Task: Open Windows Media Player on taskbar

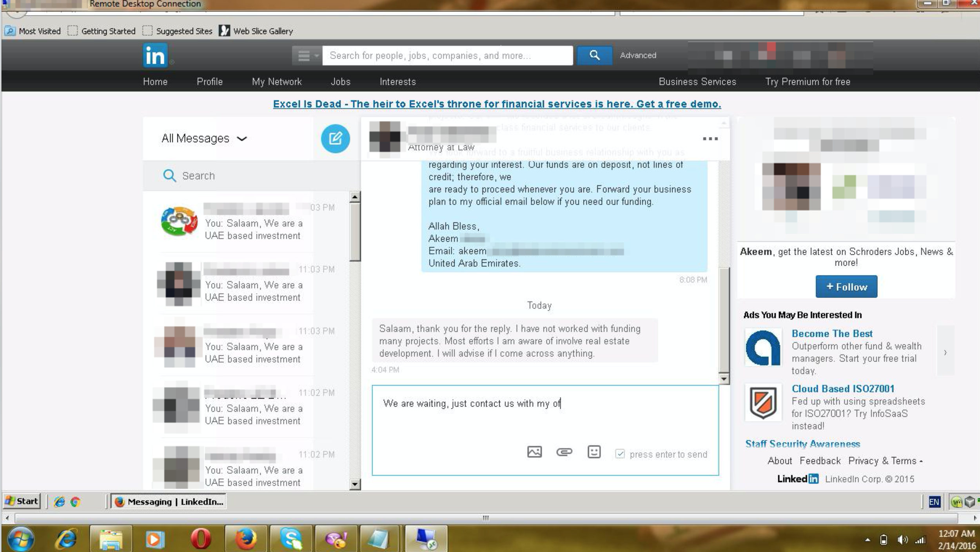Action: [155, 539]
